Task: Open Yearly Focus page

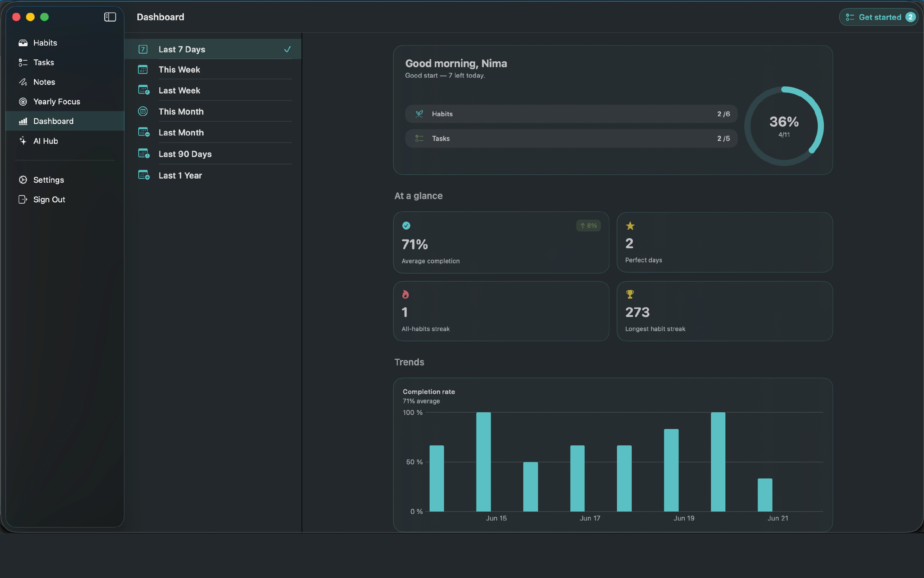Action: coord(65,101)
